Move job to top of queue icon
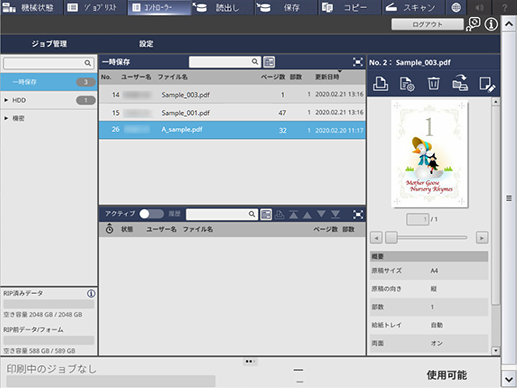 click(294, 214)
